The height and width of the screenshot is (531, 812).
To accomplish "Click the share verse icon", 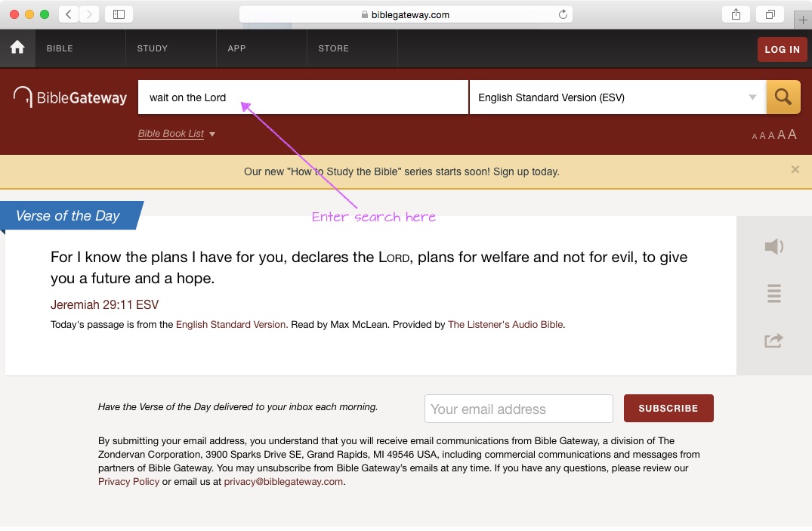I will point(773,341).
